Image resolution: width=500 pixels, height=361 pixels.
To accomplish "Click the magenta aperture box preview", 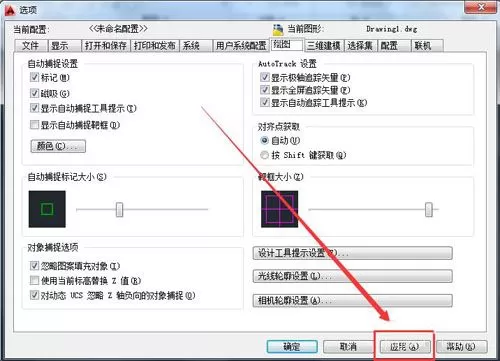I will tap(279, 209).
